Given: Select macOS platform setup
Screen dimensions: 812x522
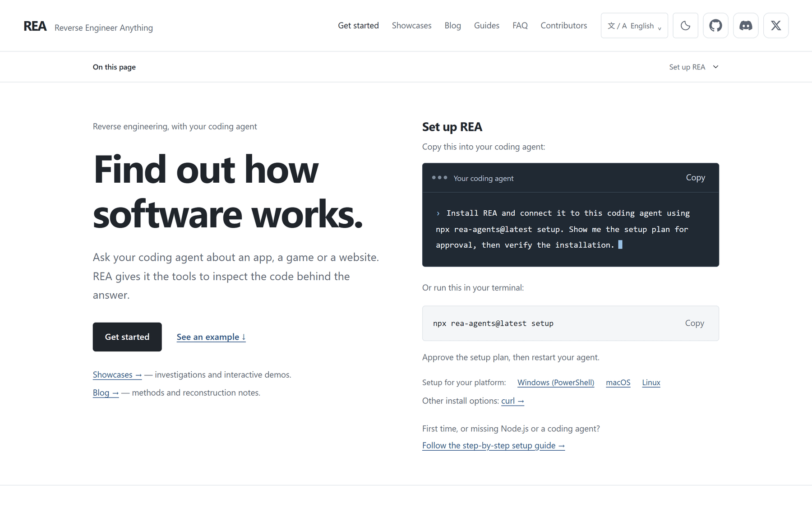Looking at the screenshot, I should (x=618, y=383).
